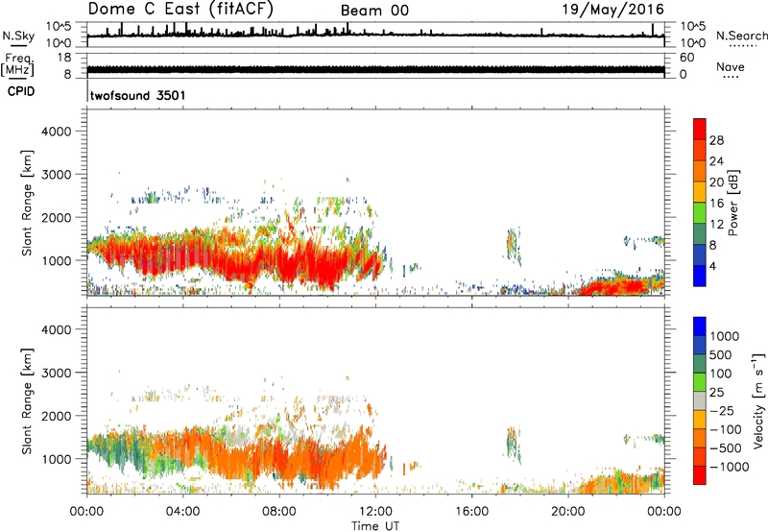Click the '20:00' time axis label
Image resolution: width=768 pixels, height=532 pixels.
(x=567, y=512)
